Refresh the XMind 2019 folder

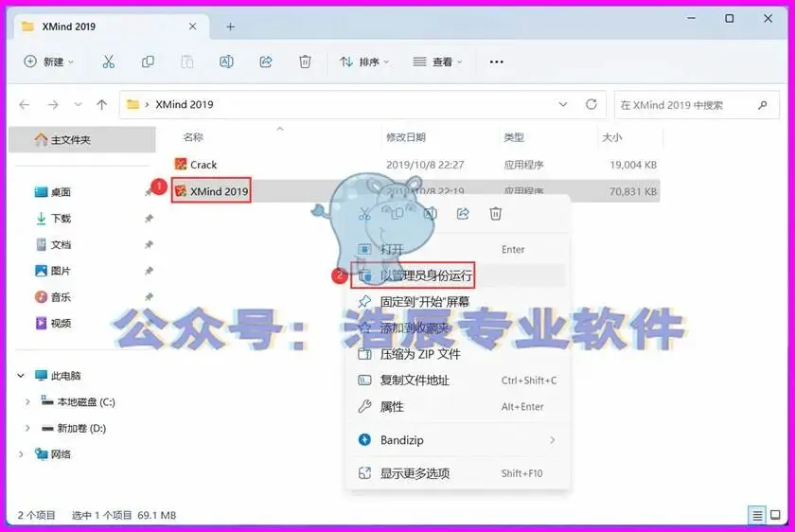[x=592, y=104]
